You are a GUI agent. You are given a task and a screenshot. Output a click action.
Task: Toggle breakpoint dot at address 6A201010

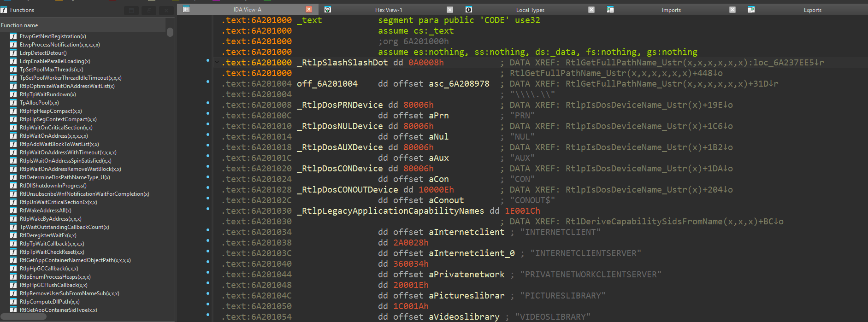tap(208, 124)
